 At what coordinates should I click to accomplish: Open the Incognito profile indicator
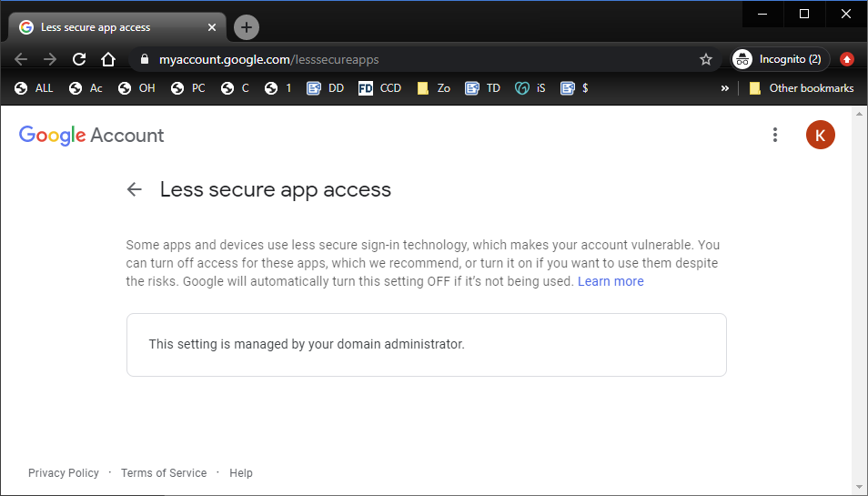pyautogui.click(x=780, y=59)
